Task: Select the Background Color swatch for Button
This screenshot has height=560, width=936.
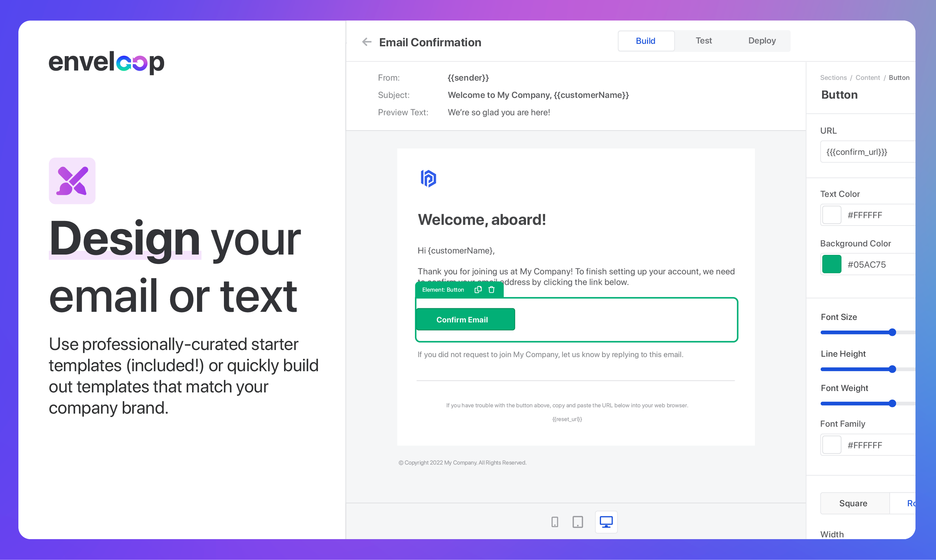Action: click(x=831, y=265)
